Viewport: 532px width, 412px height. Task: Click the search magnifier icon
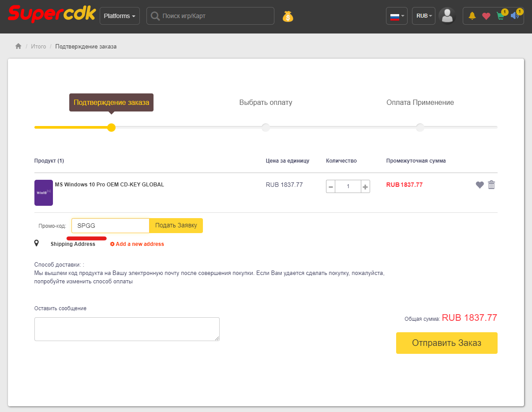(155, 16)
